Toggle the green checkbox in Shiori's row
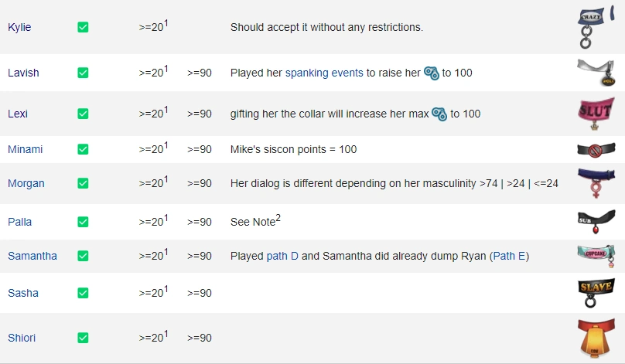Image resolution: width=625 pixels, height=364 pixels. coord(83,338)
